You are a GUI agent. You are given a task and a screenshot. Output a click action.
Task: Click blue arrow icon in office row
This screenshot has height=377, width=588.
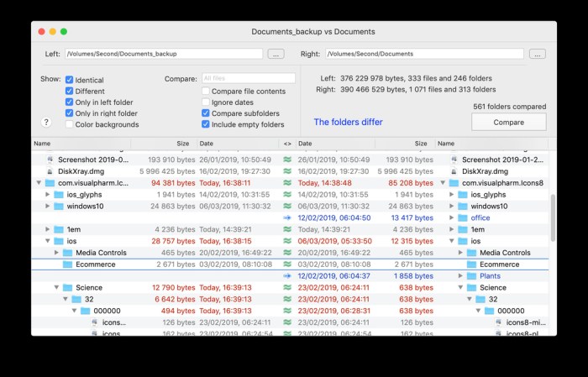287,217
